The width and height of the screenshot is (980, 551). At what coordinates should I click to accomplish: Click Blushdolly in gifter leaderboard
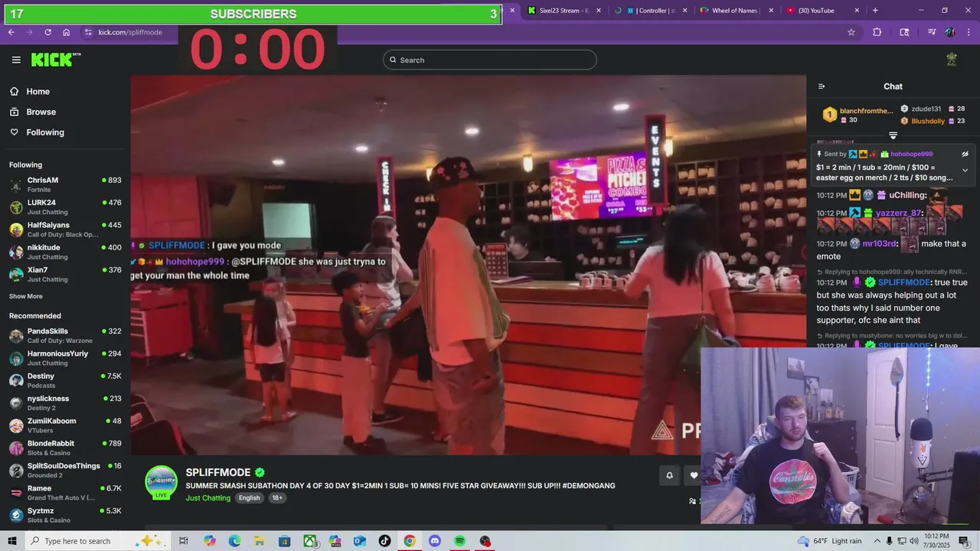tap(928, 121)
